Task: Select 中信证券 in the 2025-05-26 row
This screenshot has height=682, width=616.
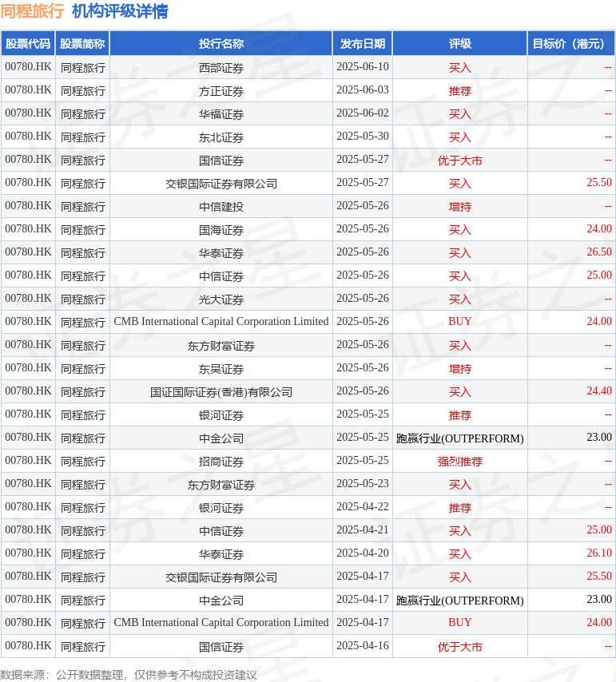Action: pos(221,276)
